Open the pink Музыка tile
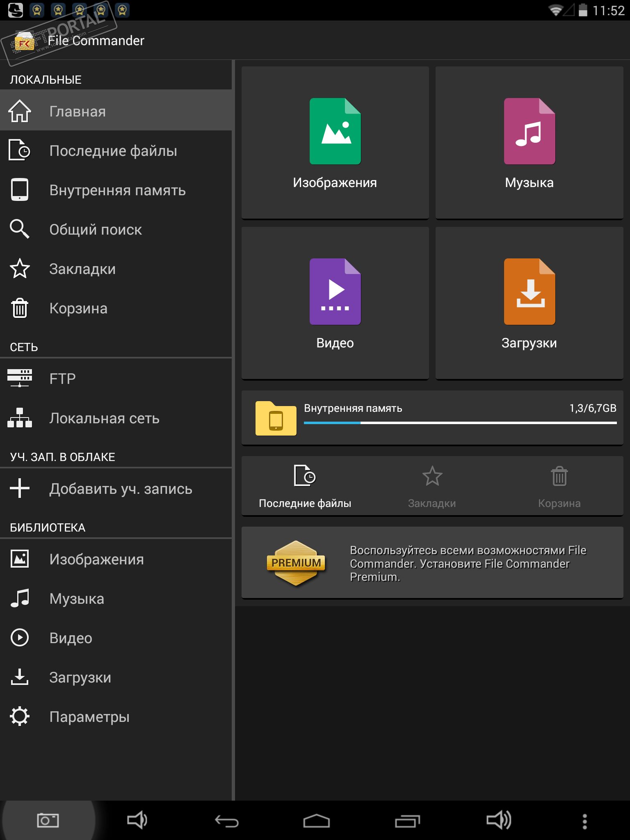Screen dimensions: 630x840 [530, 143]
